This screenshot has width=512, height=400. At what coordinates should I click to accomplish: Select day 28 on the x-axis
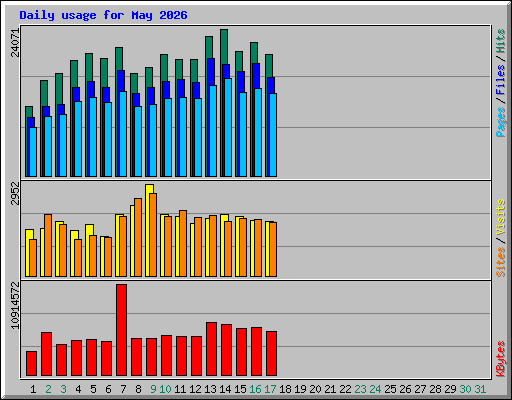pyautogui.click(x=435, y=389)
